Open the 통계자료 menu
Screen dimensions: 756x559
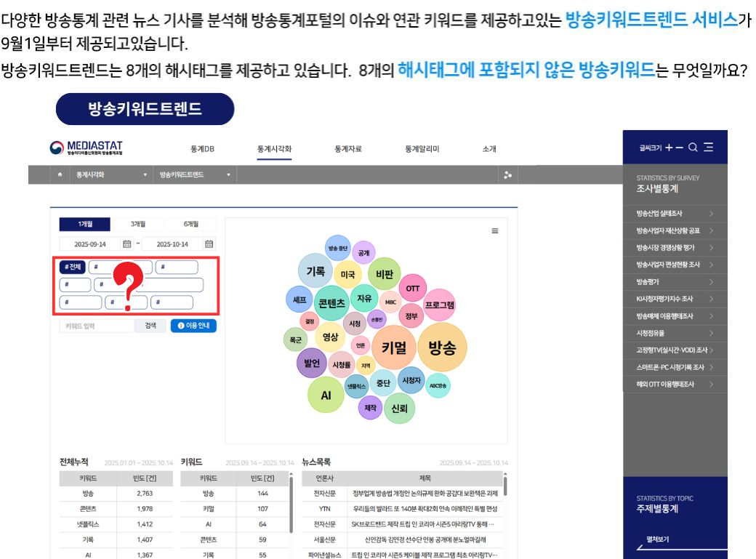(x=347, y=149)
